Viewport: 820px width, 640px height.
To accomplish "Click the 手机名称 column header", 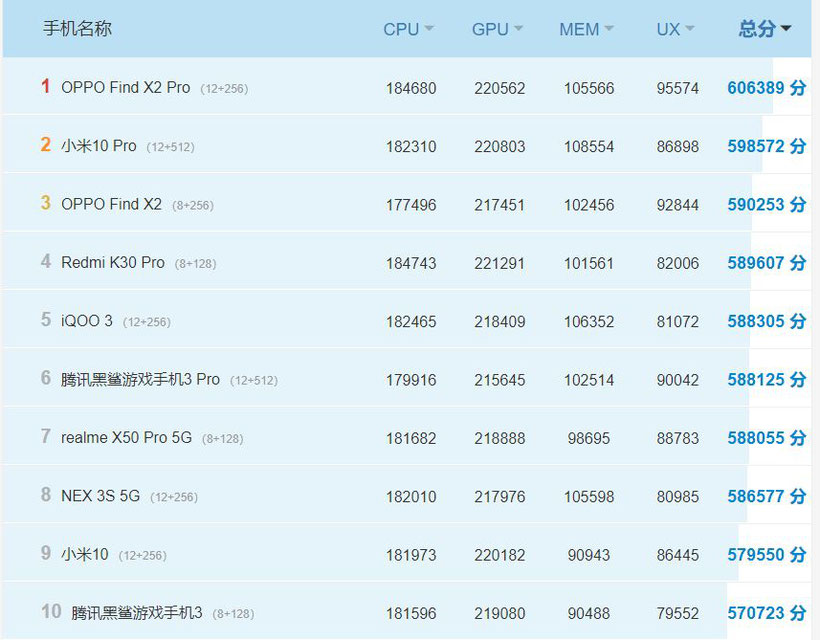I will coord(77,28).
